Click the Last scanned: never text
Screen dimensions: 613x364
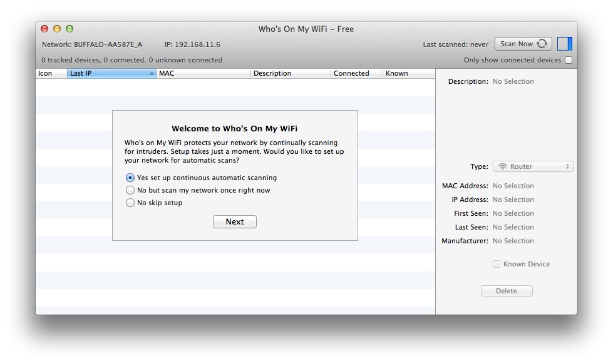tap(455, 44)
